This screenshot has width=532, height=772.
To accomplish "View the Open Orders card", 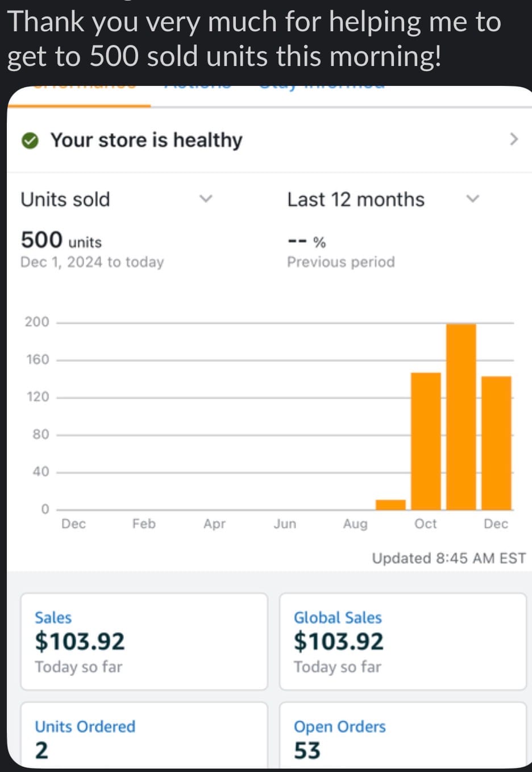I will point(402,738).
